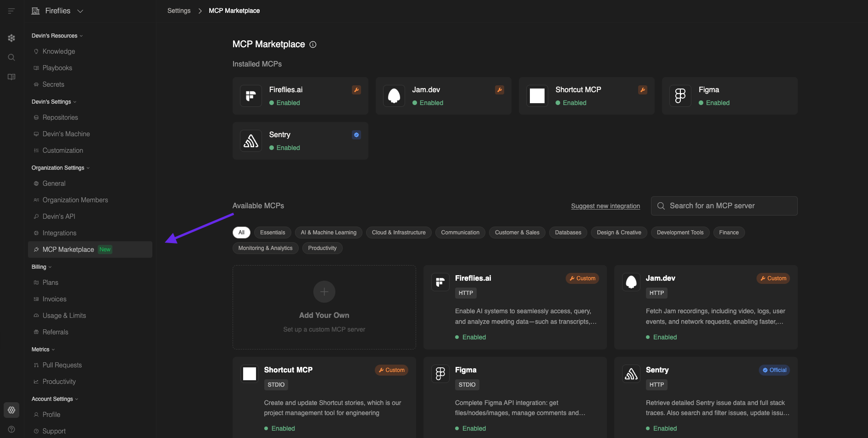Open Organization Members page
Screen dimensions: 868x438
90,200
